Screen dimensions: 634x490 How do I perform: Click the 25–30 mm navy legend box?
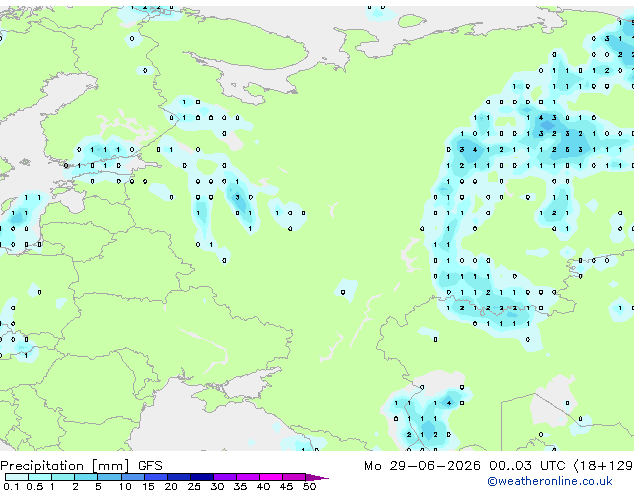202,477
